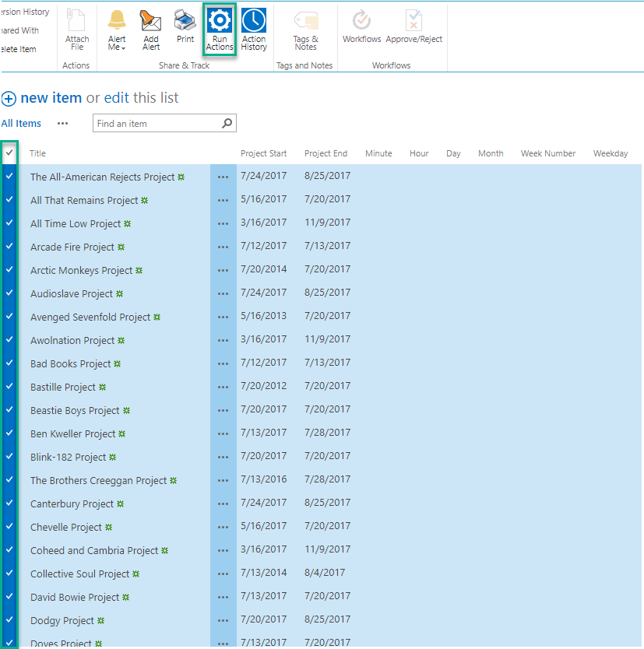
Task: Open ellipsis menu for Collective Soul Project
Action: [x=223, y=574]
